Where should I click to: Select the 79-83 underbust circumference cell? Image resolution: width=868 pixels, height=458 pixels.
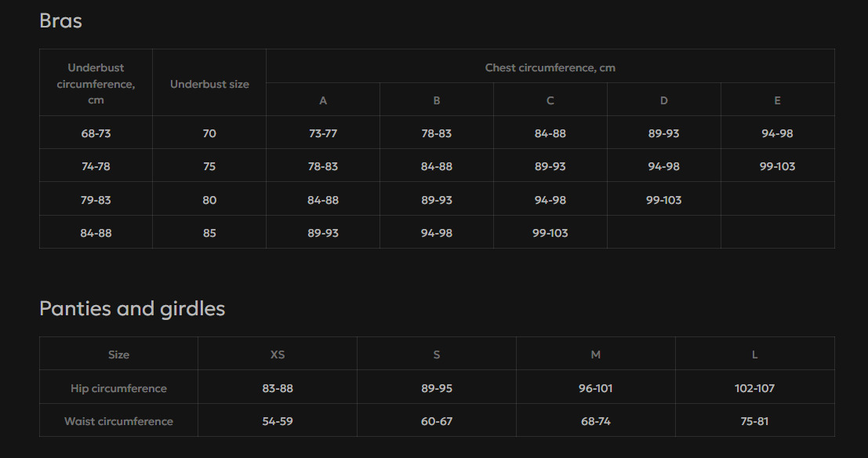96,199
